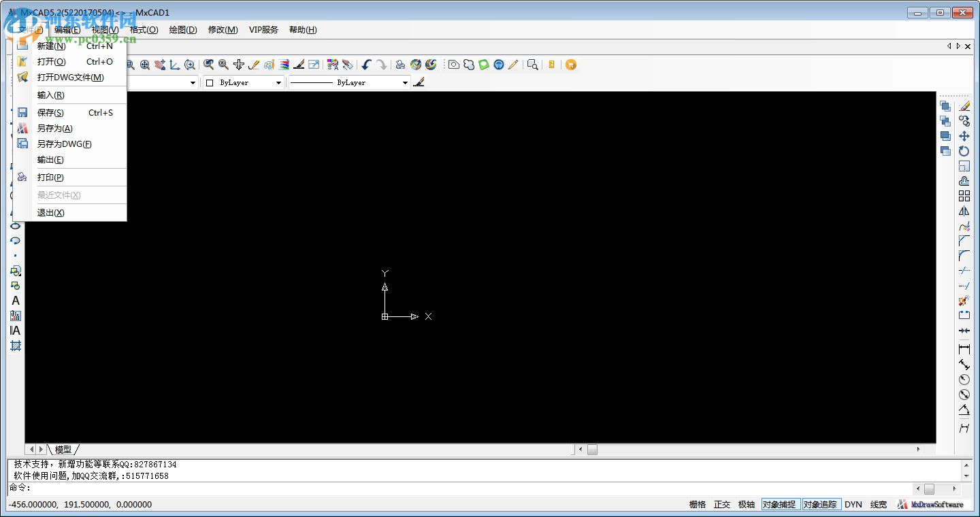This screenshot has height=517, width=980.
Task: Switch to the 模型 model tab
Action: click(x=63, y=450)
